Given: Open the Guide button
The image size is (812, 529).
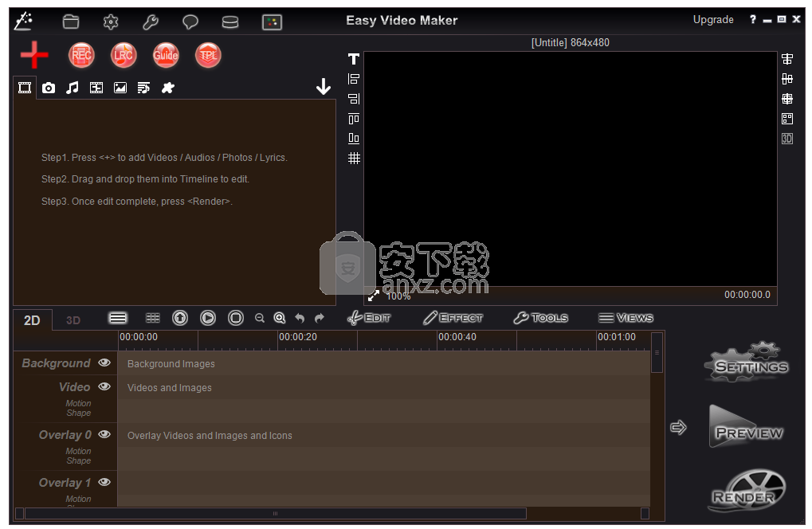Looking at the screenshot, I should (x=166, y=55).
